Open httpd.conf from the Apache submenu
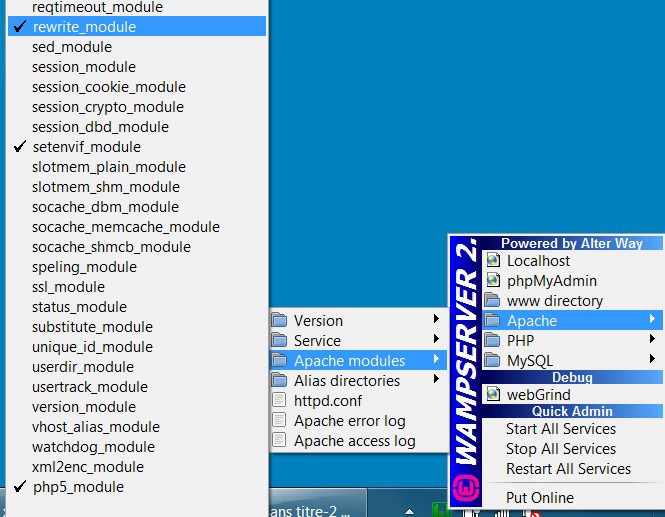The height and width of the screenshot is (517, 665). pos(359,400)
